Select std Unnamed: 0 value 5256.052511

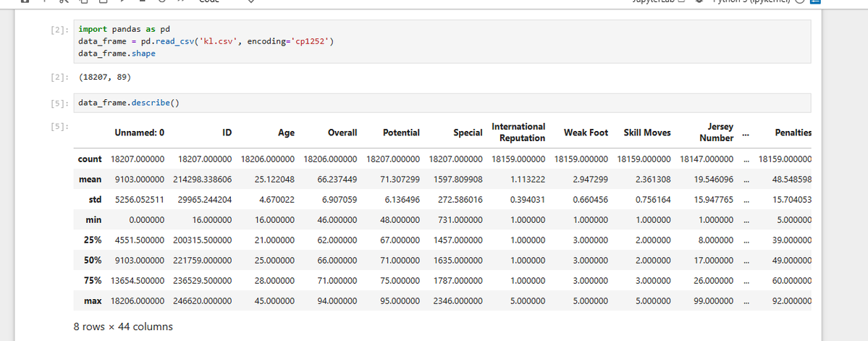[140, 199]
